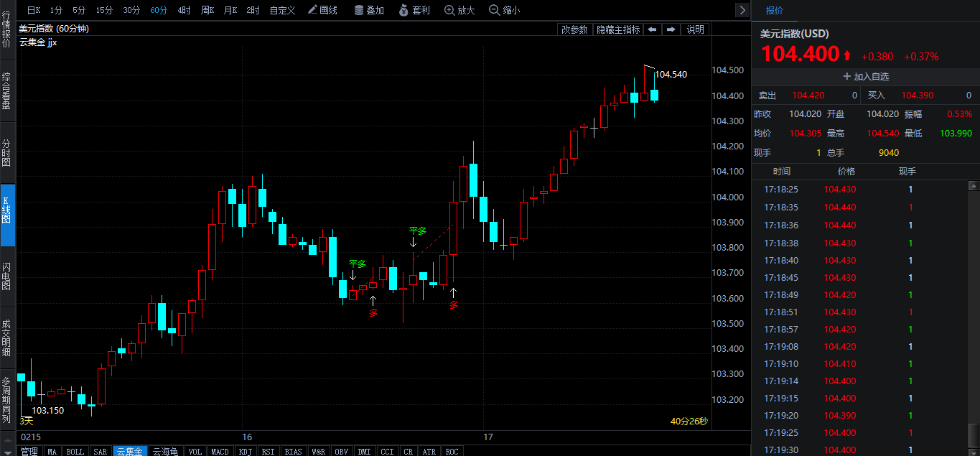Image resolution: width=980 pixels, height=456 pixels.
Task: Zoom in with 放大 magnifier
Action: 459,10
